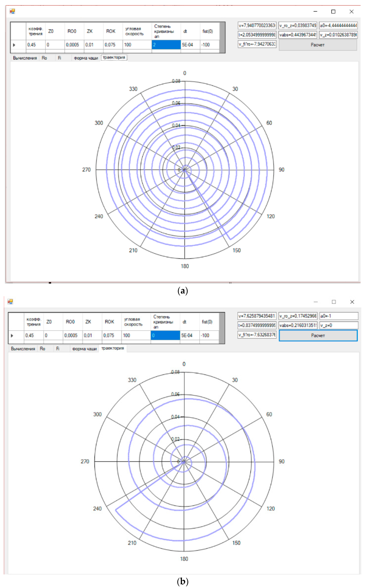This screenshot has height=588, width=366.
Task: Click the vabs=0,2160313 text field
Action: tap(298, 325)
